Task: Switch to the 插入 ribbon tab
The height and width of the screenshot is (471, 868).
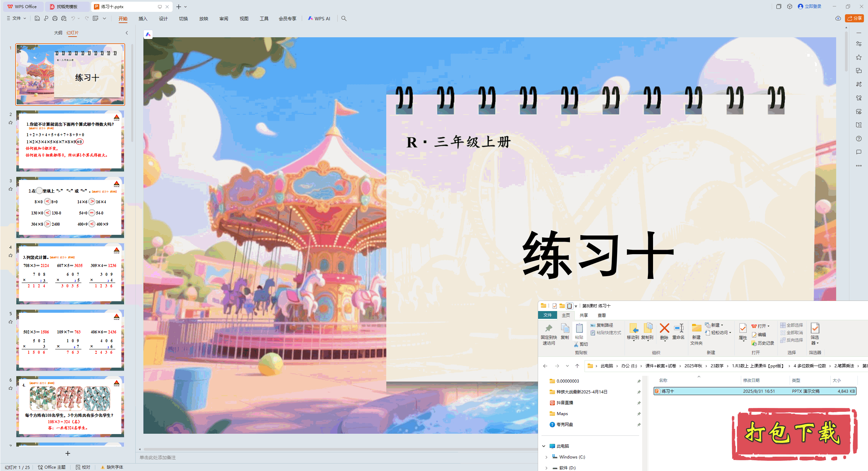Action: tap(143, 19)
